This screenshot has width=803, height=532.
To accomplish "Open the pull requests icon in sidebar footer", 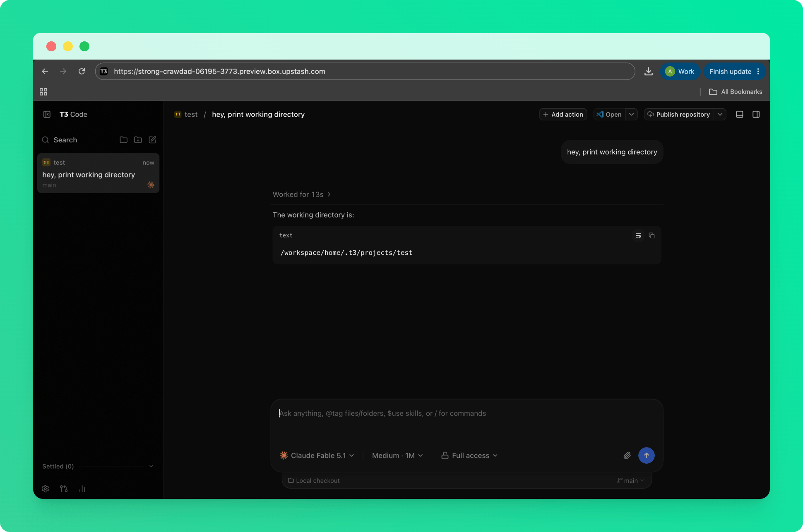I will pyautogui.click(x=64, y=489).
